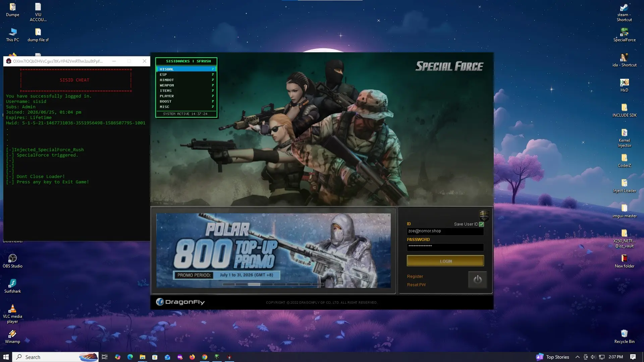Select the steam - Shortcut desktop icon
The width and height of the screenshot is (644, 362).
click(624, 12)
